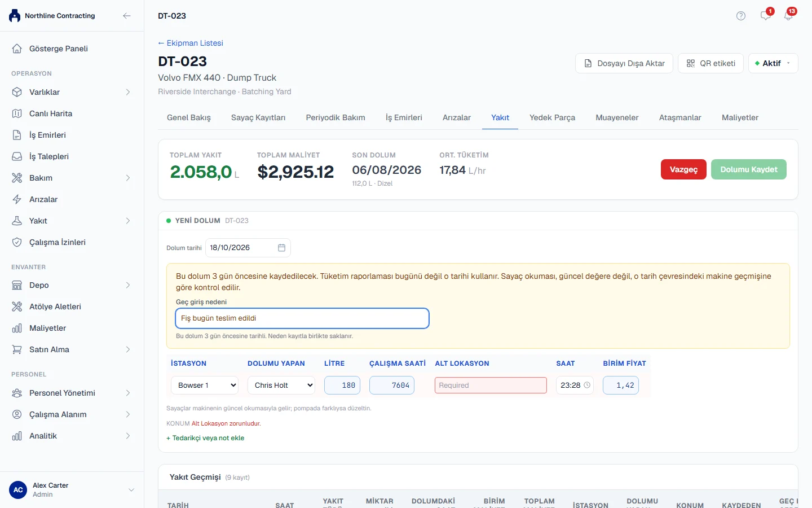Expand the Alex Carter user menu chevron
The height and width of the screenshot is (508, 812).
pyautogui.click(x=131, y=490)
